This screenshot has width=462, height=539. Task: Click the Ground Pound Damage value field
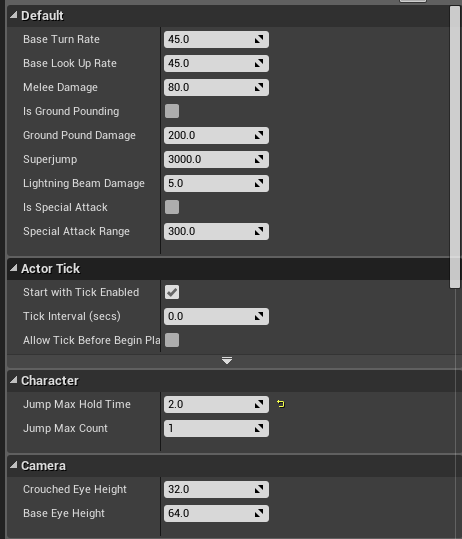tap(216, 135)
